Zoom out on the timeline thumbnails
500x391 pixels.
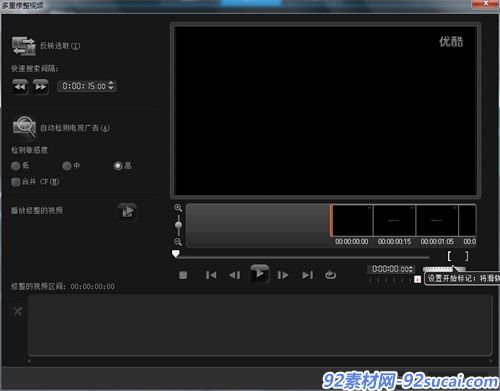coord(178,242)
